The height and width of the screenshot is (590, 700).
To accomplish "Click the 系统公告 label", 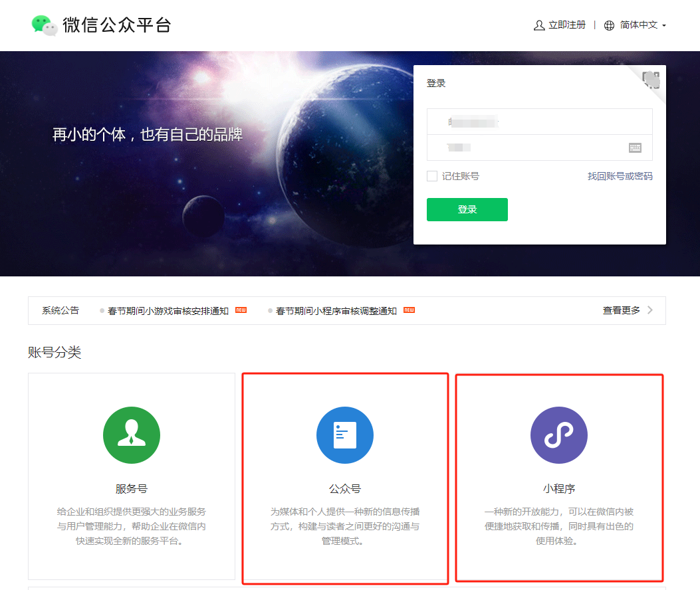I will [x=60, y=310].
